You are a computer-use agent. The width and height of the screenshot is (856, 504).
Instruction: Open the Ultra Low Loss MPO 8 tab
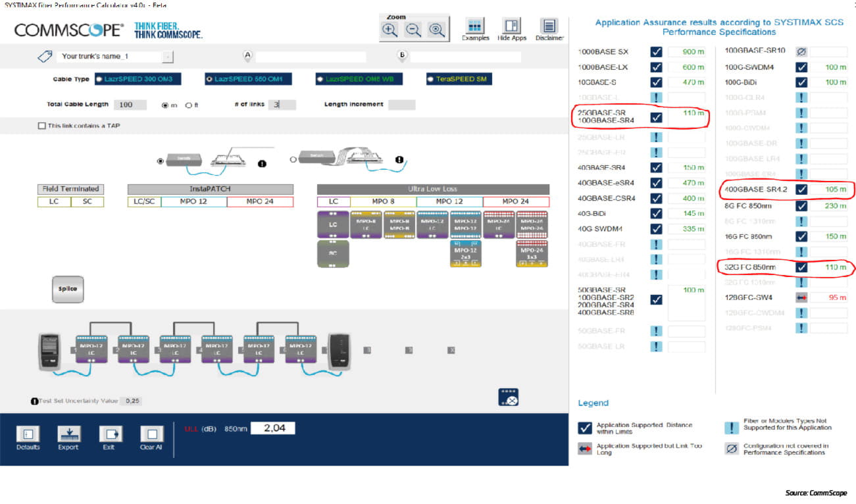click(x=383, y=201)
